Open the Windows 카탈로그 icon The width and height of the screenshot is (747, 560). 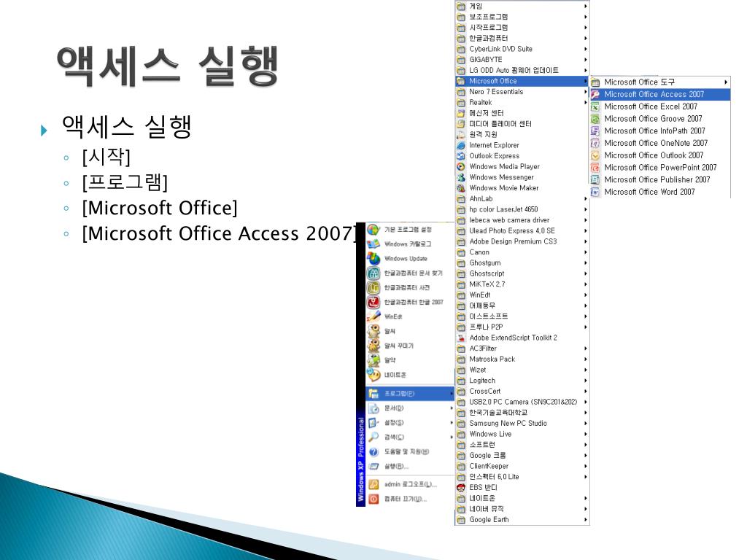click(x=373, y=244)
